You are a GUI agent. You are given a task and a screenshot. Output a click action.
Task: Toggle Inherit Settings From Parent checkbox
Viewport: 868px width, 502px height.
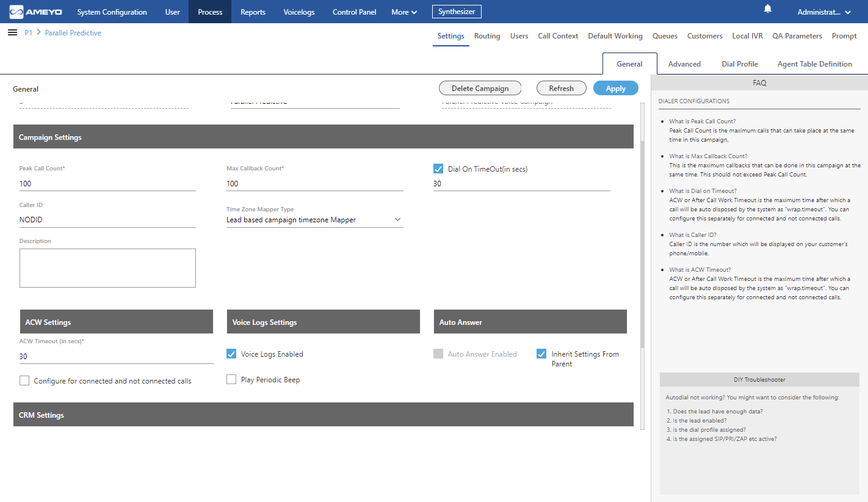(541, 354)
